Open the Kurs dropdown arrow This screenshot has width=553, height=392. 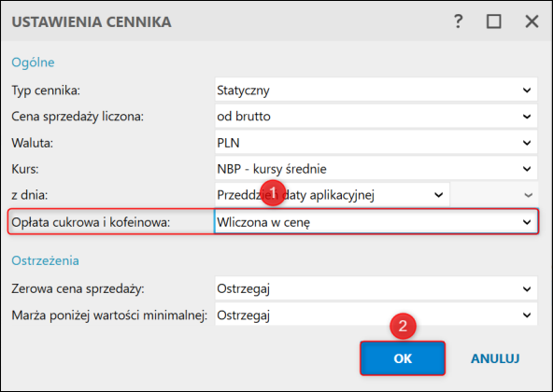527,169
